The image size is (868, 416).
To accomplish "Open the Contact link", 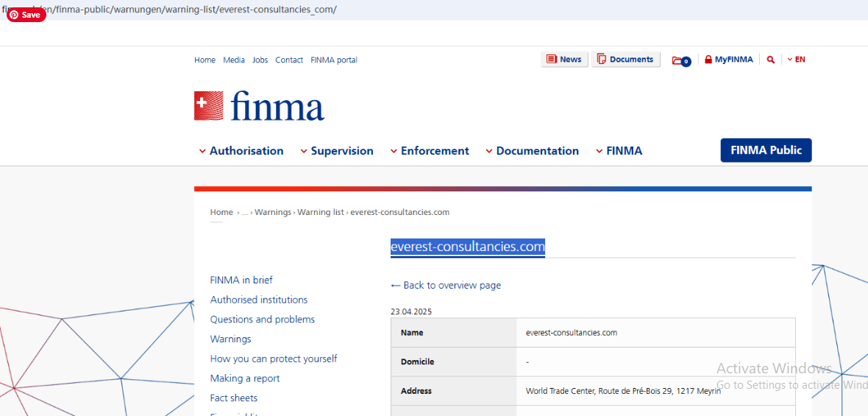I will coord(289,60).
